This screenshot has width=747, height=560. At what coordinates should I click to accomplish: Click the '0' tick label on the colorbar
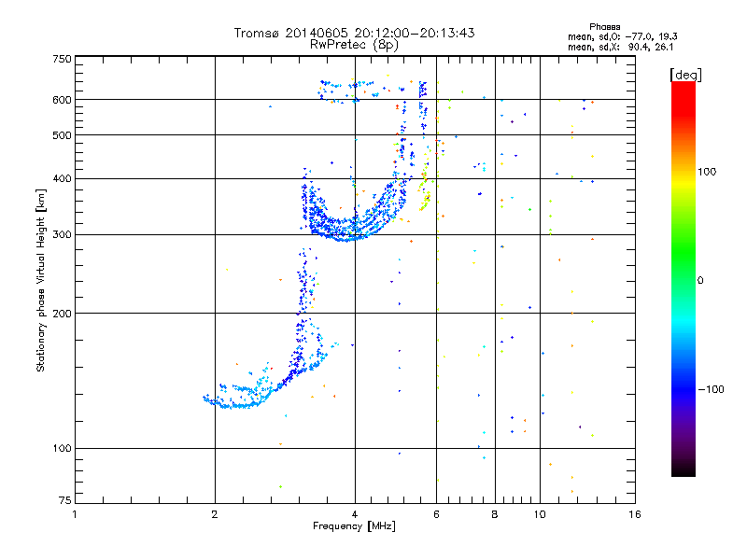[x=700, y=280]
